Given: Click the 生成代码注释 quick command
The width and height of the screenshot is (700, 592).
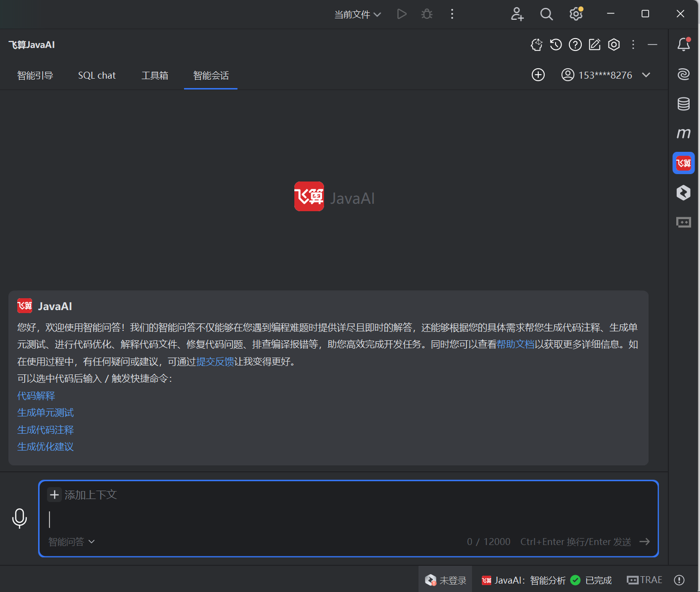Looking at the screenshot, I should tap(46, 430).
